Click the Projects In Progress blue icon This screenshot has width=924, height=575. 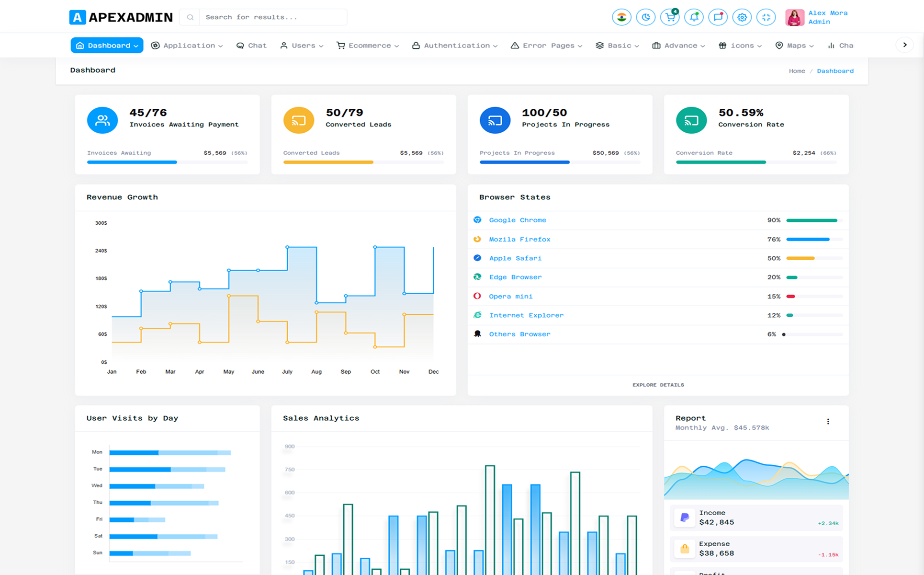point(495,120)
